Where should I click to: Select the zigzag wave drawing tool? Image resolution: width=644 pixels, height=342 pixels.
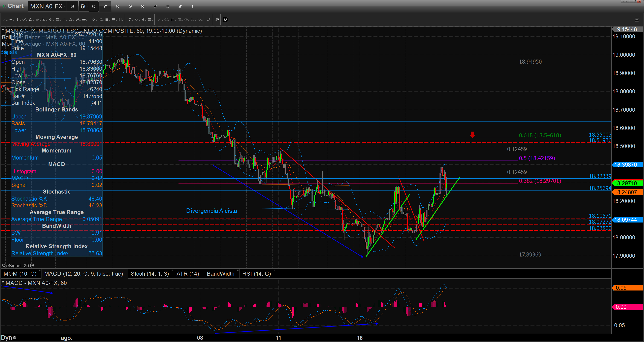[24, 20]
